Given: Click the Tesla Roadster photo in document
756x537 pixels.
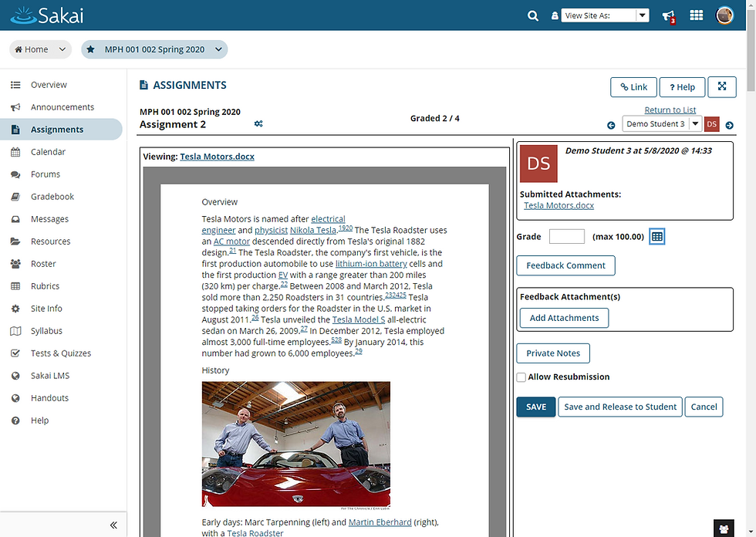Looking at the screenshot, I should [x=296, y=444].
